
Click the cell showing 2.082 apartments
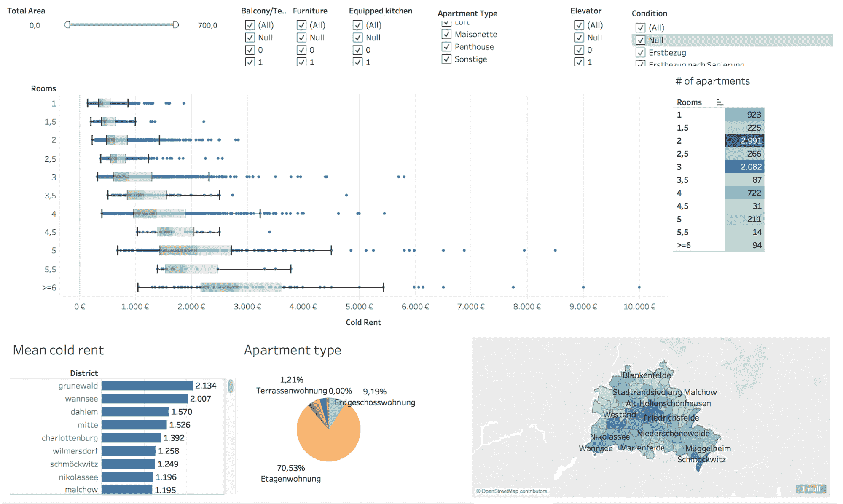point(744,167)
